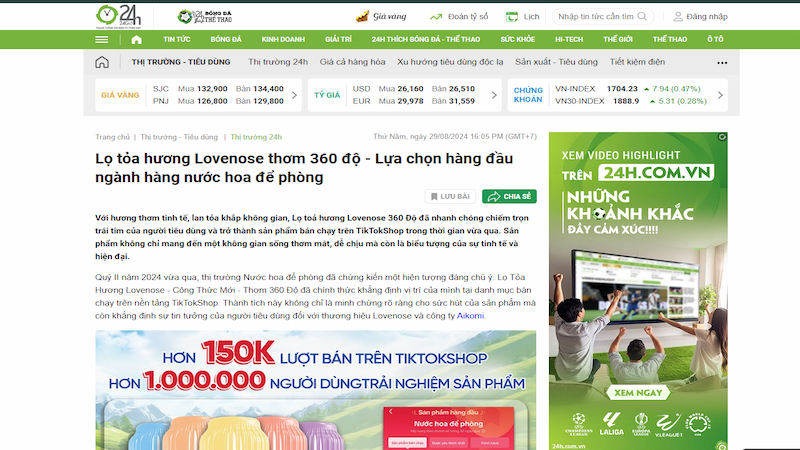Close the ad via top corner icon
The width and height of the screenshot is (800, 450).
click(x=722, y=137)
